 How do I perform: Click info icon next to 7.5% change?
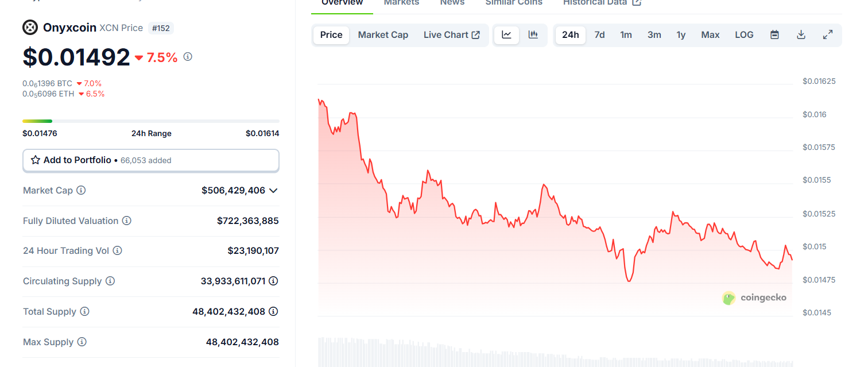(188, 57)
